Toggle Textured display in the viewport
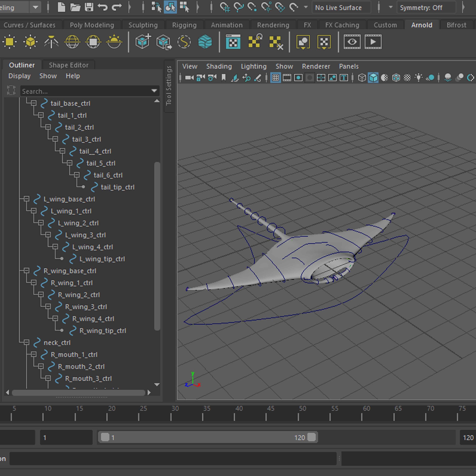This screenshot has height=476, width=476. [x=407, y=78]
